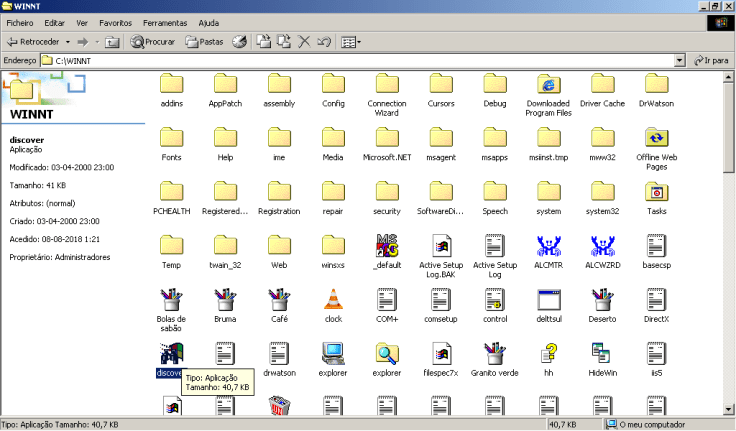The image size is (736, 431).
Task: Click the Undo toolbar icon
Action: pyautogui.click(x=324, y=42)
